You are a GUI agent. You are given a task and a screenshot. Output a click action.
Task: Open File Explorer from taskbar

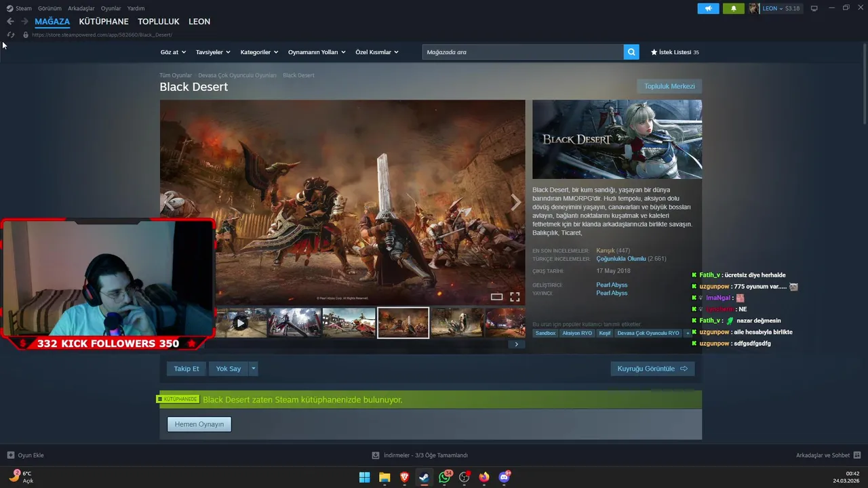[384, 477]
